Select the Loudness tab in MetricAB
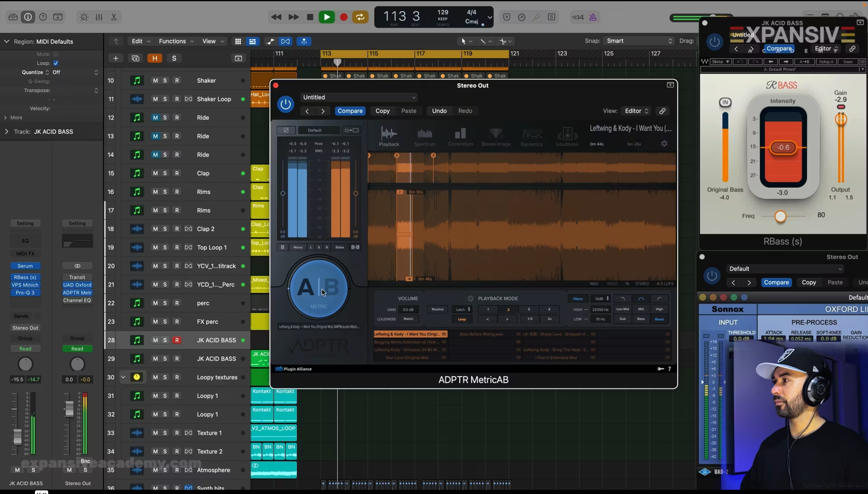868x494 pixels. coord(567,136)
